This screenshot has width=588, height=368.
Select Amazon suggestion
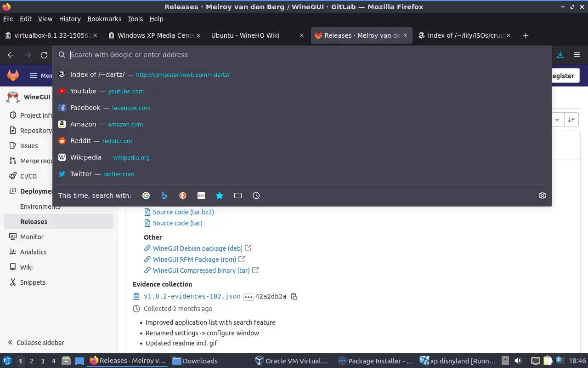tap(302, 124)
